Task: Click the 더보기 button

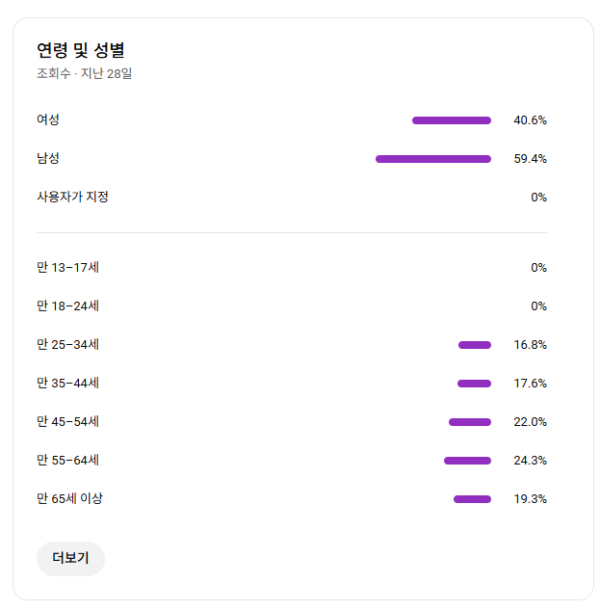Action: pyautogui.click(x=70, y=558)
